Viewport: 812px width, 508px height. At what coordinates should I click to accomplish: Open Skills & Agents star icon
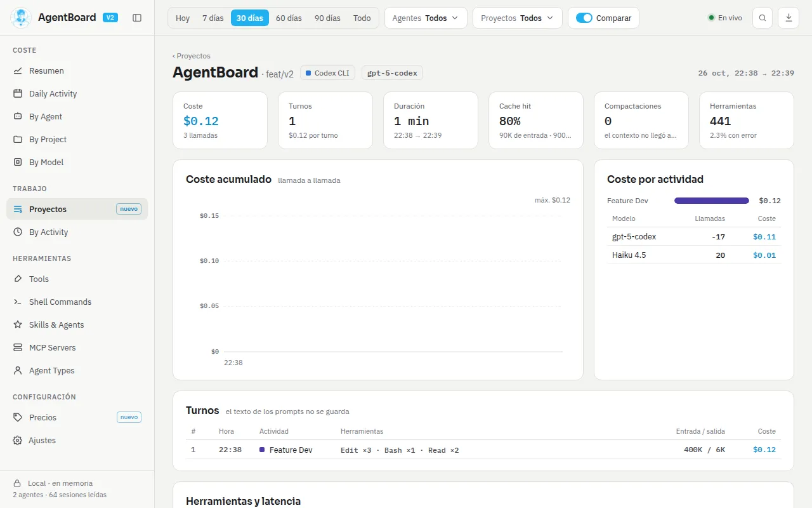click(x=18, y=324)
